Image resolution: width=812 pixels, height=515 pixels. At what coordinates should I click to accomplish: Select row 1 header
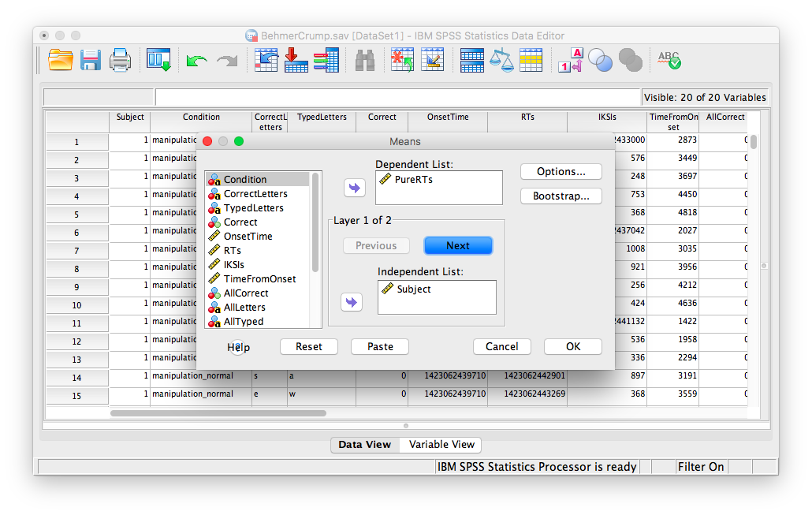tap(76, 142)
